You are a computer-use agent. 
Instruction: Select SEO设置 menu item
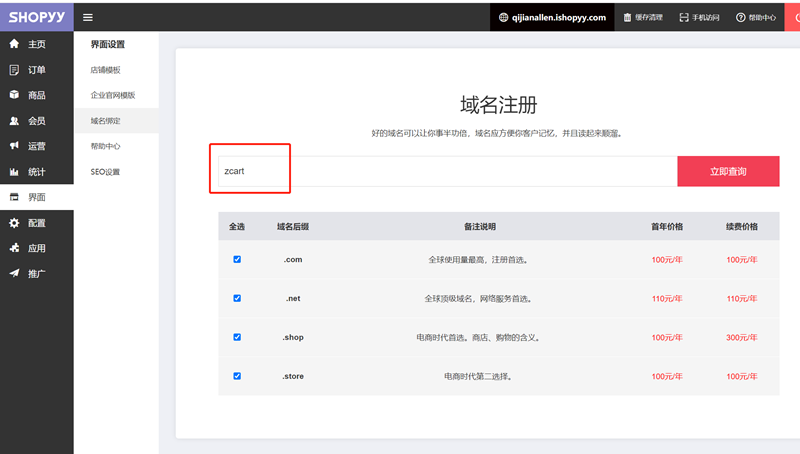(105, 172)
